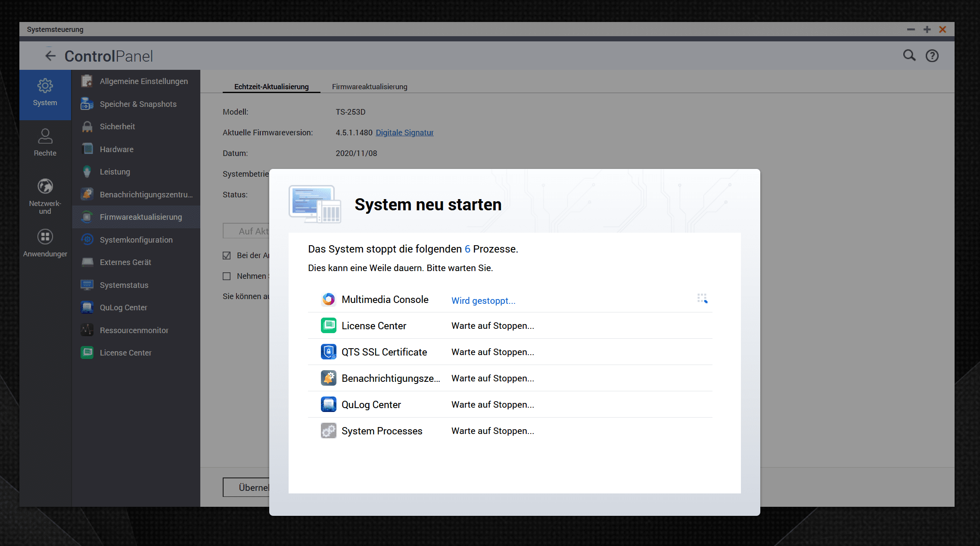The height and width of the screenshot is (546, 980).
Task: Click the Hardware chip icon
Action: 87,149
